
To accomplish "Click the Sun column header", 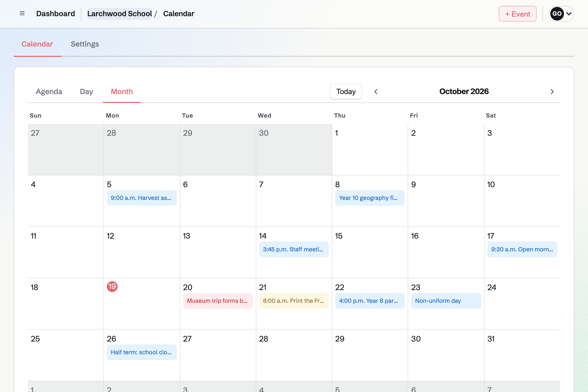I will pos(36,115).
